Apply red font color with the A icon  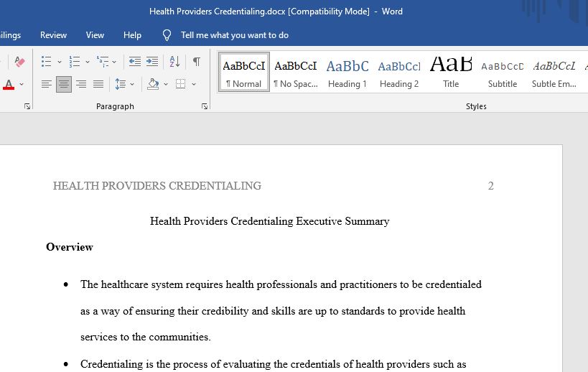click(9, 84)
